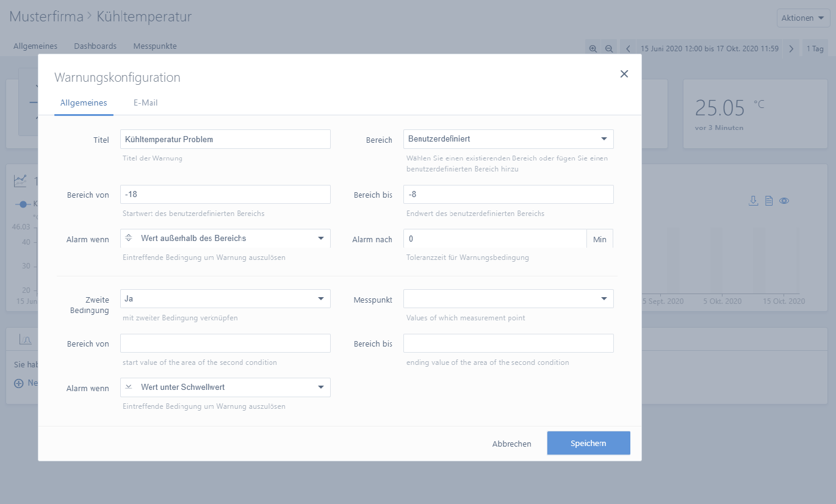Select the Allgemeines tab in dialog

(x=84, y=103)
